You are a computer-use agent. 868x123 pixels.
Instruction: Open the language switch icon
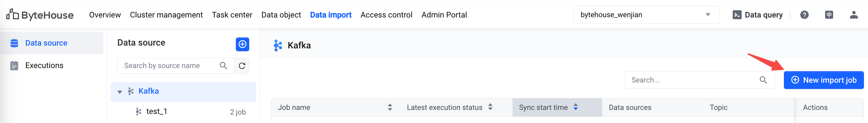pos(829,15)
